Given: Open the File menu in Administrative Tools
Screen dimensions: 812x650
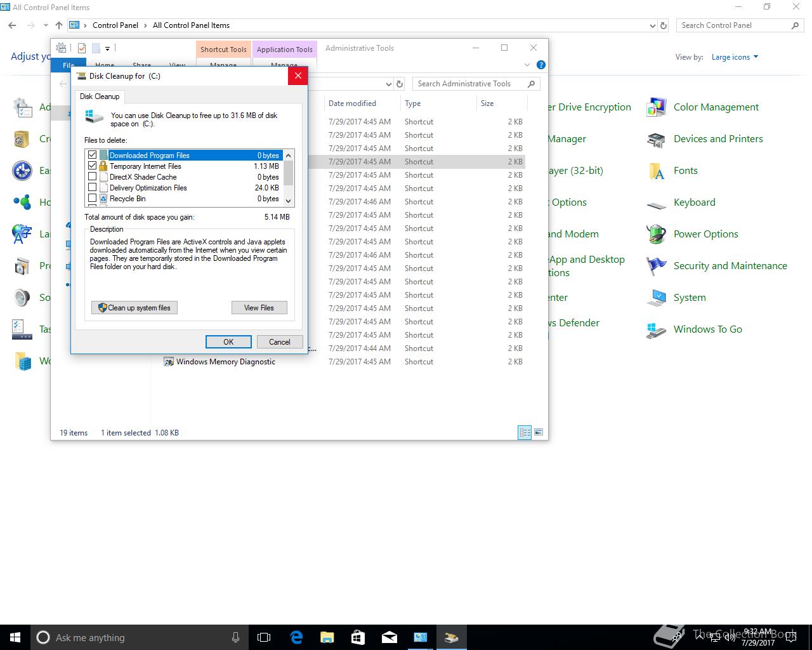Looking at the screenshot, I should tap(69, 64).
